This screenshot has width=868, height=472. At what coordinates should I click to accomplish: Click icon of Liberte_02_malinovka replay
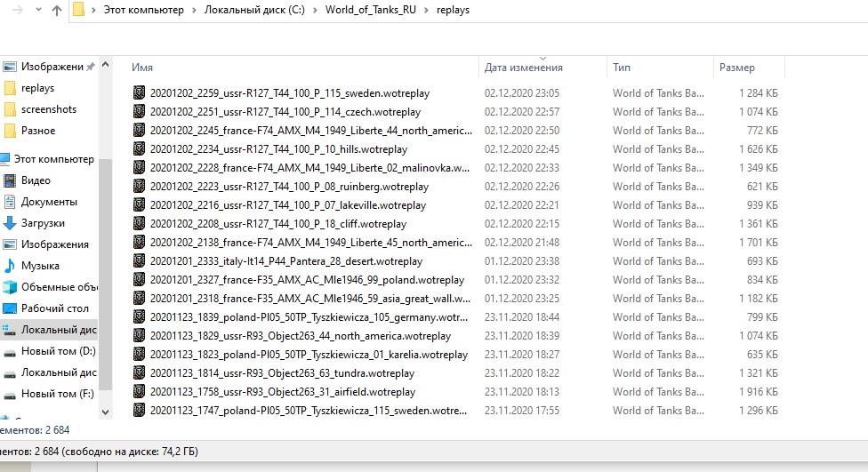click(139, 168)
